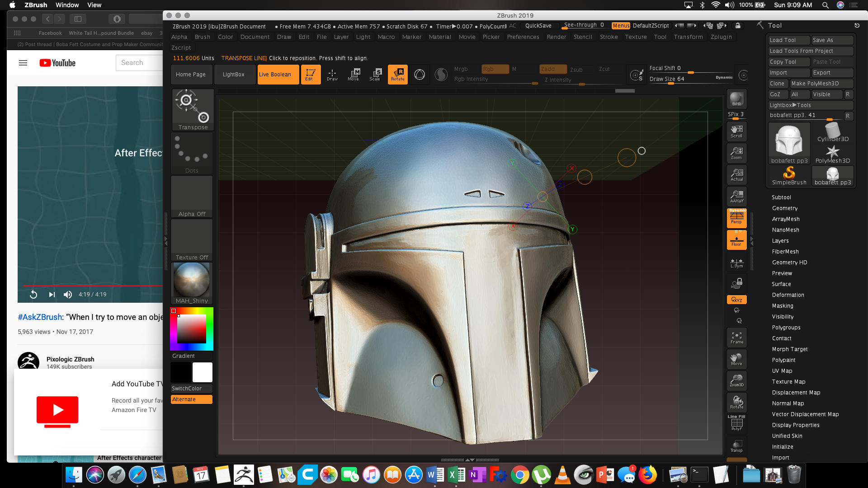868x488 pixels.
Task: Click Make PolyMesh3D button
Action: tap(821, 84)
